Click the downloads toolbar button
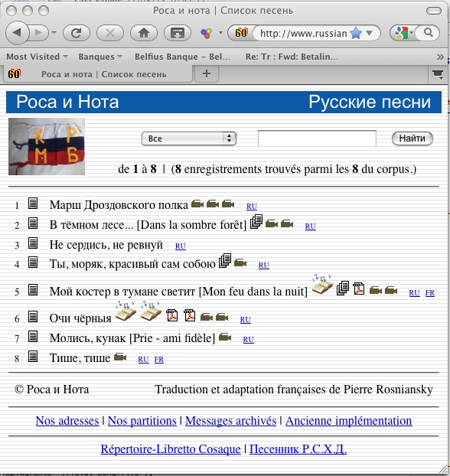This screenshot has height=476, width=450. click(x=178, y=33)
